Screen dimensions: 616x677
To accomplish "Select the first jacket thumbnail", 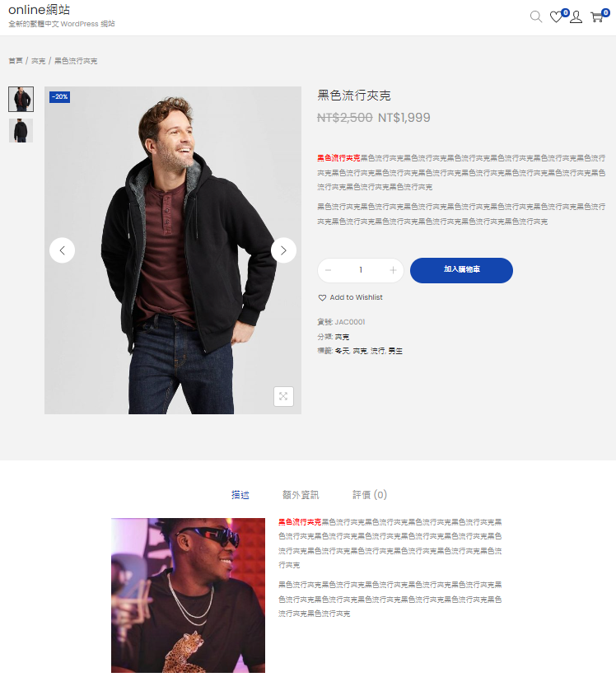I will click(21, 100).
